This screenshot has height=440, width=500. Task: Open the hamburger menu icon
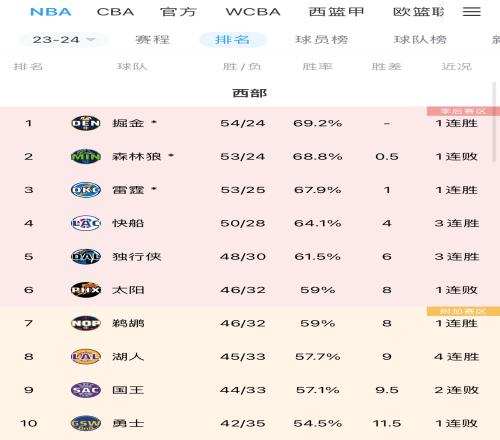[x=472, y=12]
